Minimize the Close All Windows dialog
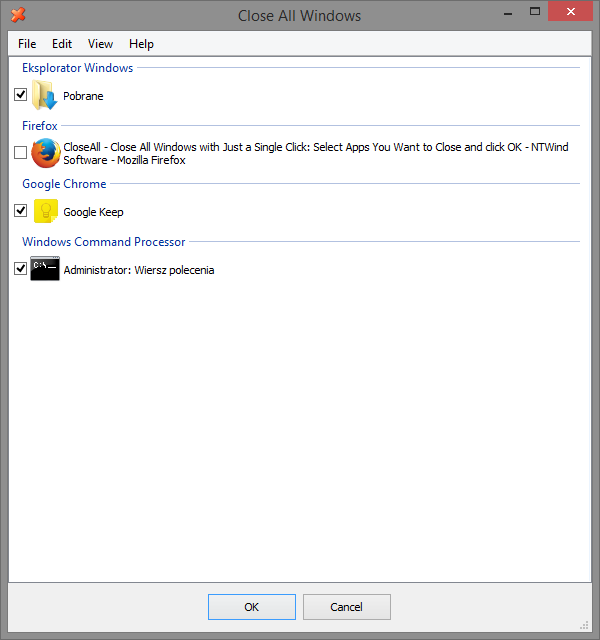This screenshot has width=600, height=640. tap(508, 12)
